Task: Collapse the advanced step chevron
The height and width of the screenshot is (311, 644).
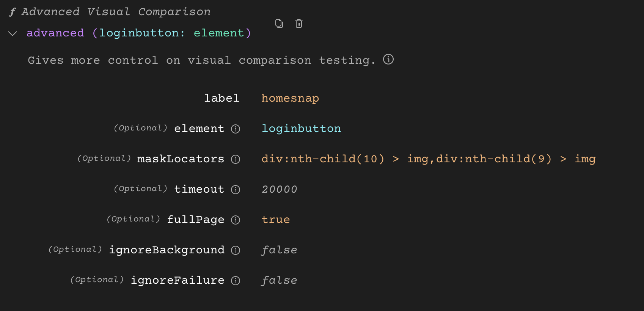Action: pyautogui.click(x=13, y=34)
